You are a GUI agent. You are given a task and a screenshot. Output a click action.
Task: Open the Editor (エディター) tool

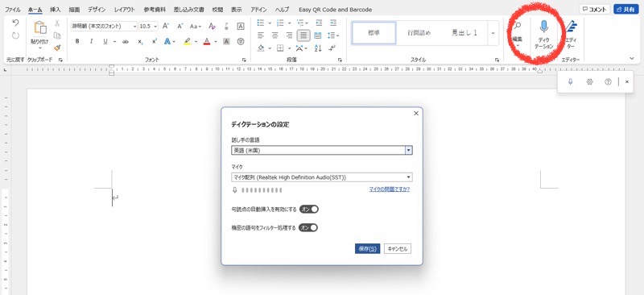point(571,35)
